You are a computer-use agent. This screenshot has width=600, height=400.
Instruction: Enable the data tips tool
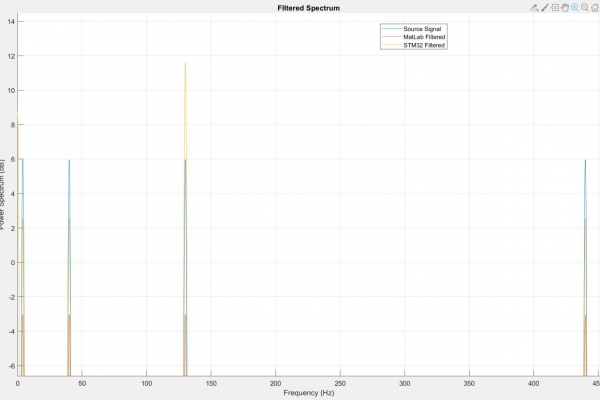click(555, 8)
